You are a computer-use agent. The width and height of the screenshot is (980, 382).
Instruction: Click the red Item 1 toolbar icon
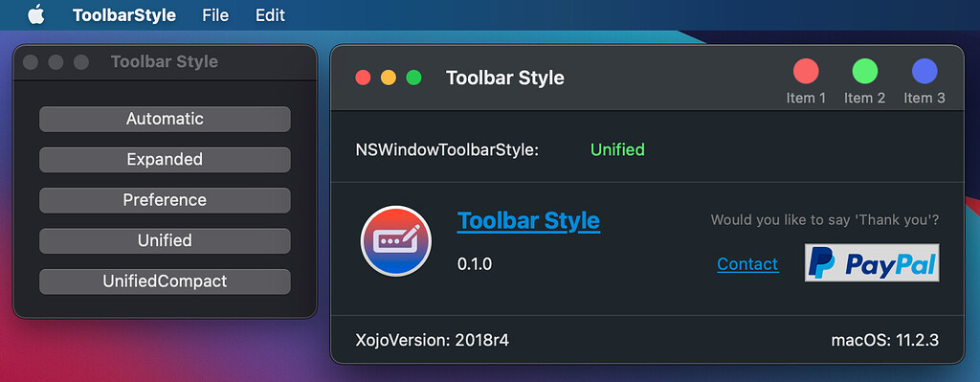[806, 71]
